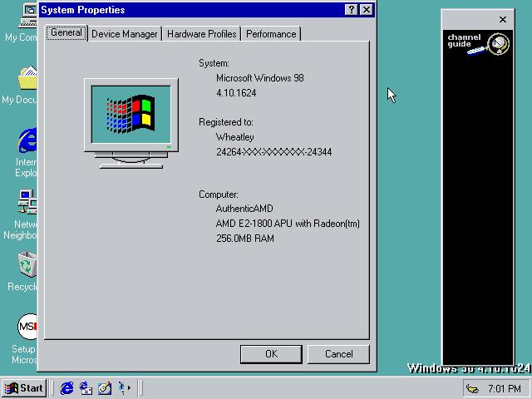
Task: Click the 'System:' label
Action: 214,63
